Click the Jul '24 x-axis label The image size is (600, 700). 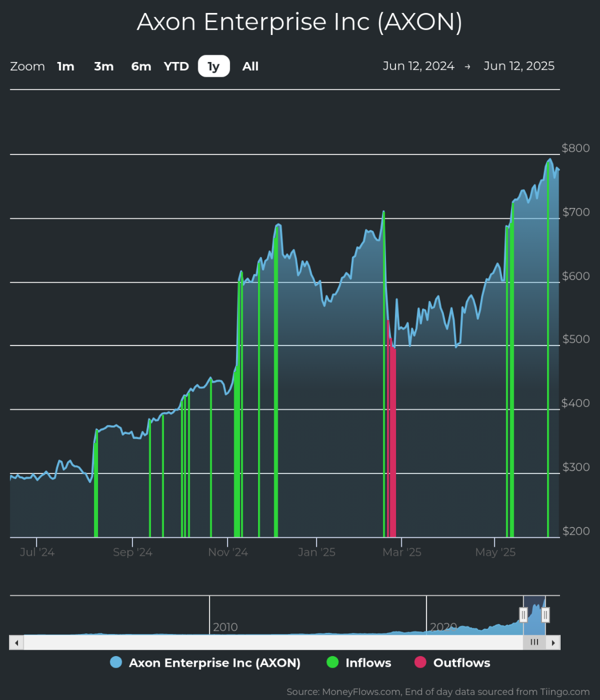[37, 552]
